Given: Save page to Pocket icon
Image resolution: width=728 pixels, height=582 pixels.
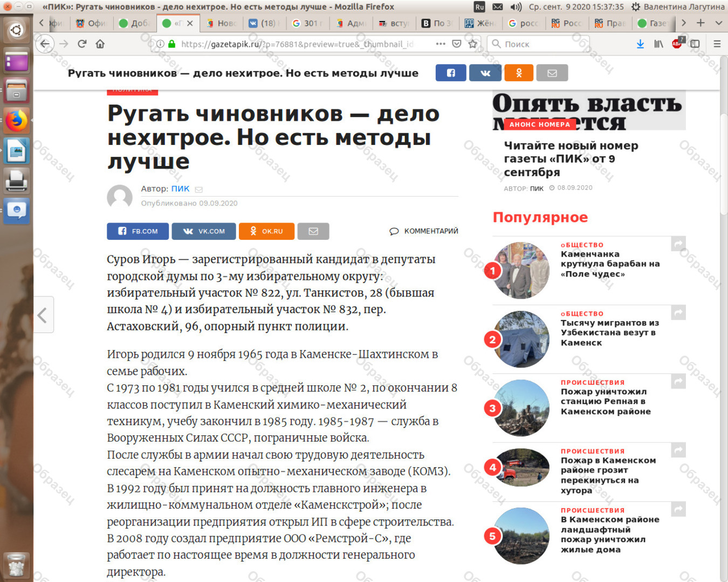Looking at the screenshot, I should click(x=457, y=44).
